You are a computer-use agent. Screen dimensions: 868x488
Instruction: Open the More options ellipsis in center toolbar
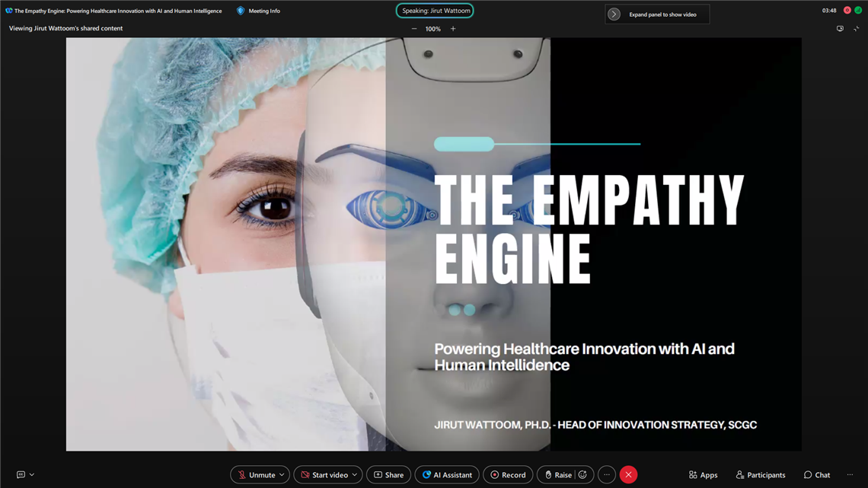click(607, 475)
